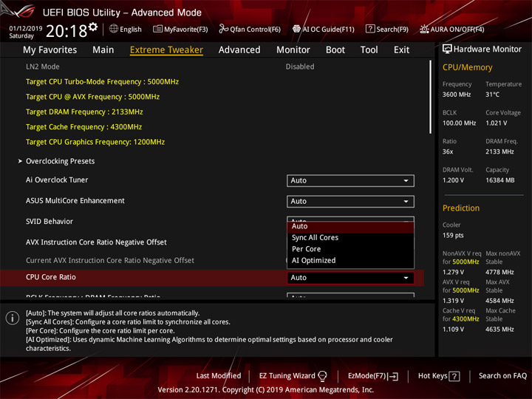Click Target Cache Frequency : 4300MHz text

[83, 127]
